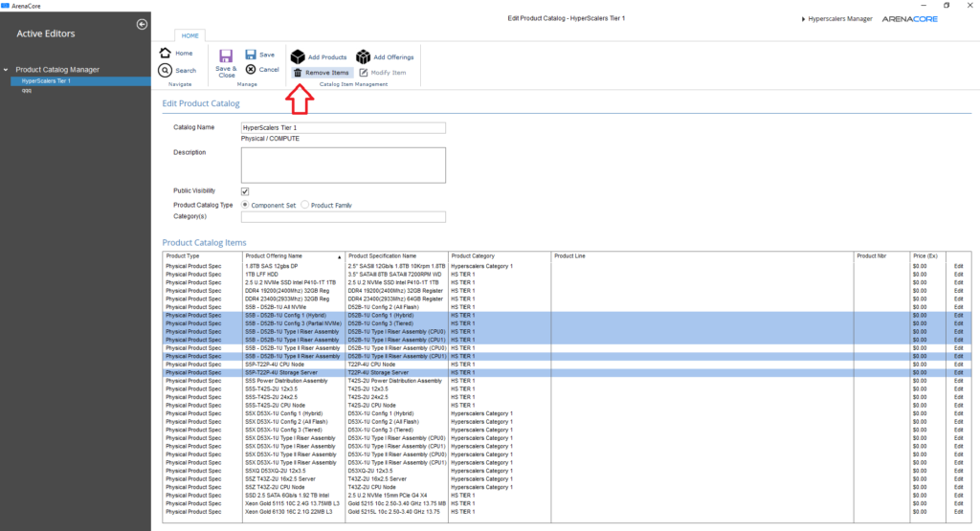Image resolution: width=980 pixels, height=531 pixels.
Task: Click Product Type column header
Action: [x=202, y=256]
